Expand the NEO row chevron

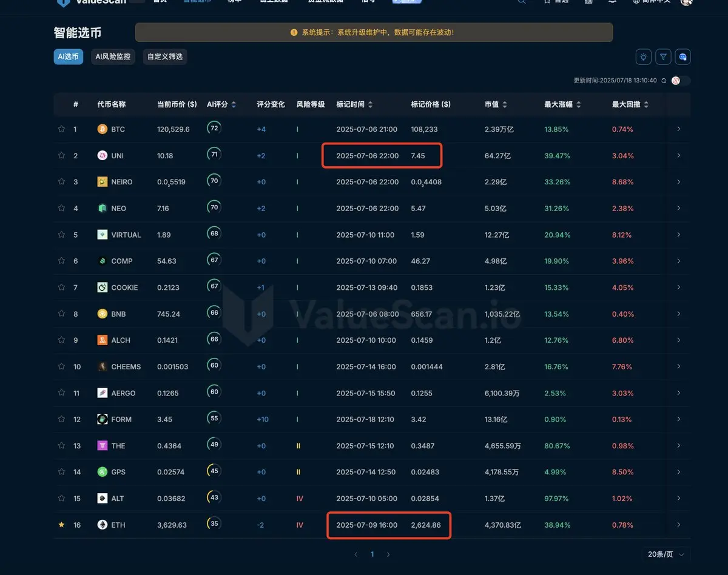pyautogui.click(x=679, y=208)
